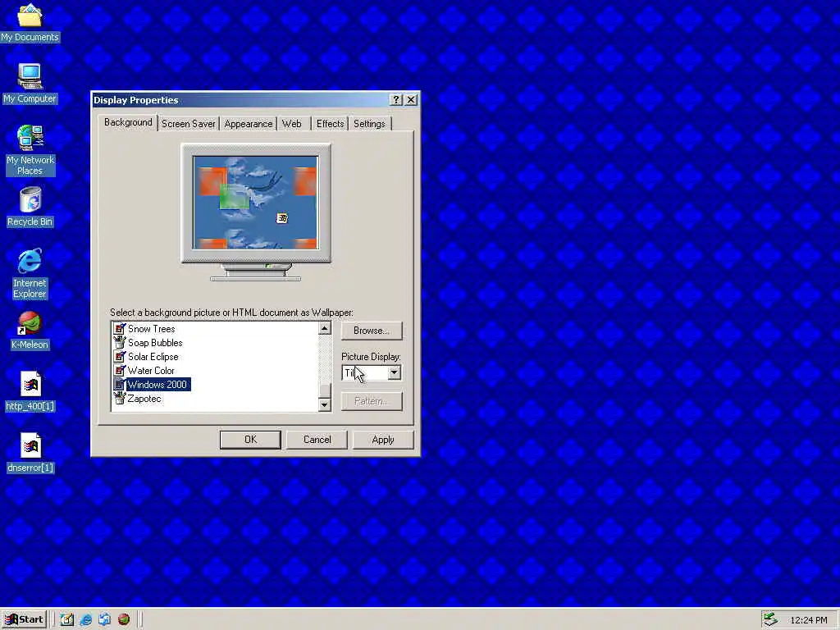Click the disabled Pattern button
The image size is (840, 630).
(x=372, y=401)
